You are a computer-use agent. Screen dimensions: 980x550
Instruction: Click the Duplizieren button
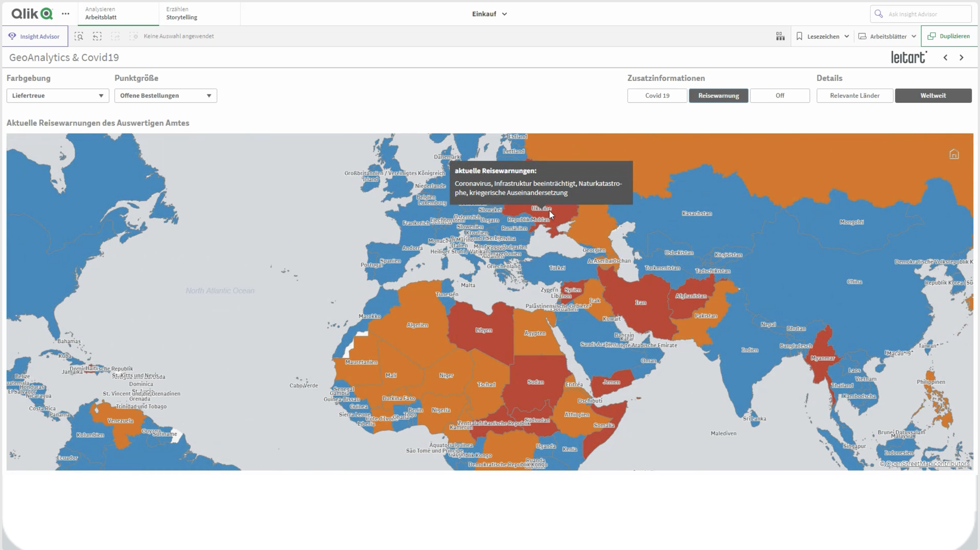(x=949, y=36)
